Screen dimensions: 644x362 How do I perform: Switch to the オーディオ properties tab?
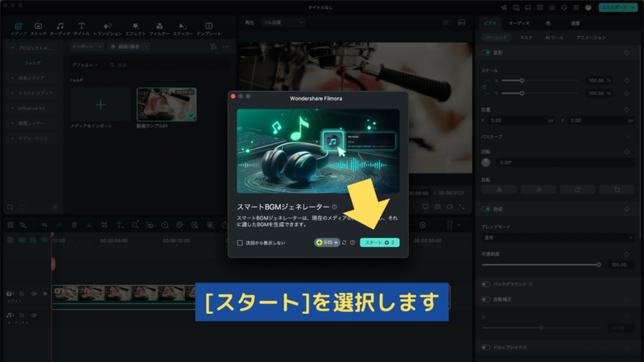pyautogui.click(x=519, y=23)
